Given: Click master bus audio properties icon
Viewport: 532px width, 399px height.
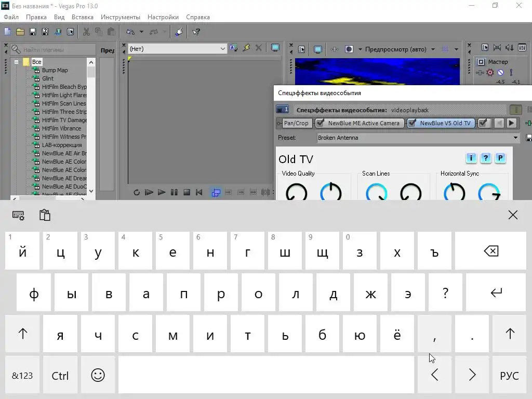Looking at the screenshot, I should [x=485, y=47].
